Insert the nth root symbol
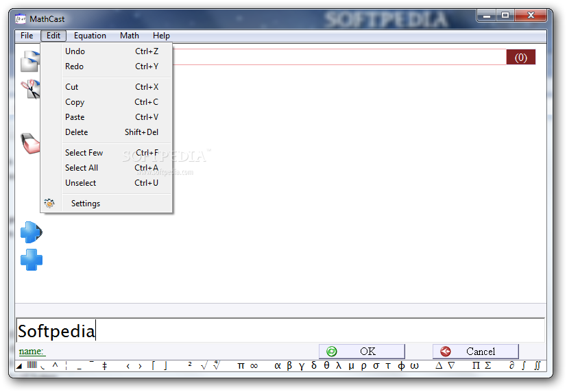 217,365
